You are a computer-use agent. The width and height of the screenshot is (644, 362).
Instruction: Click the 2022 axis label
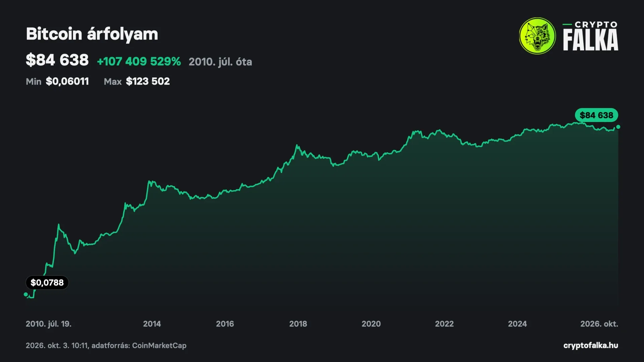click(444, 324)
